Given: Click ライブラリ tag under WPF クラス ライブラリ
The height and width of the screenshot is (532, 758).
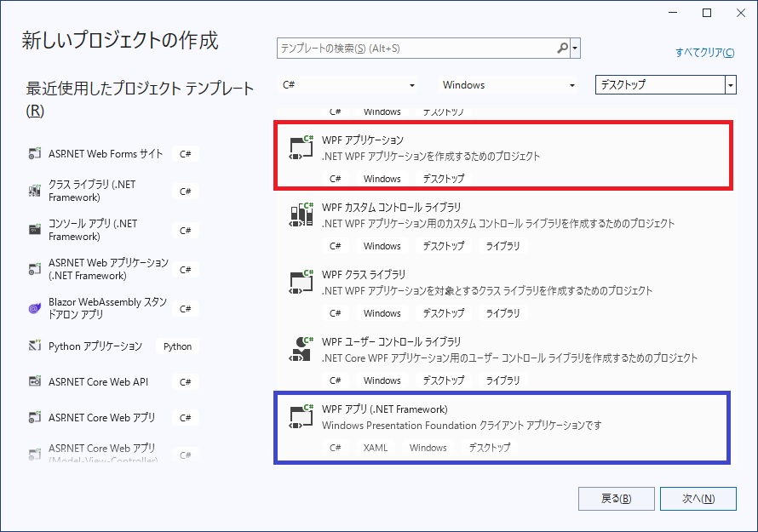Looking at the screenshot, I should click(x=502, y=313).
